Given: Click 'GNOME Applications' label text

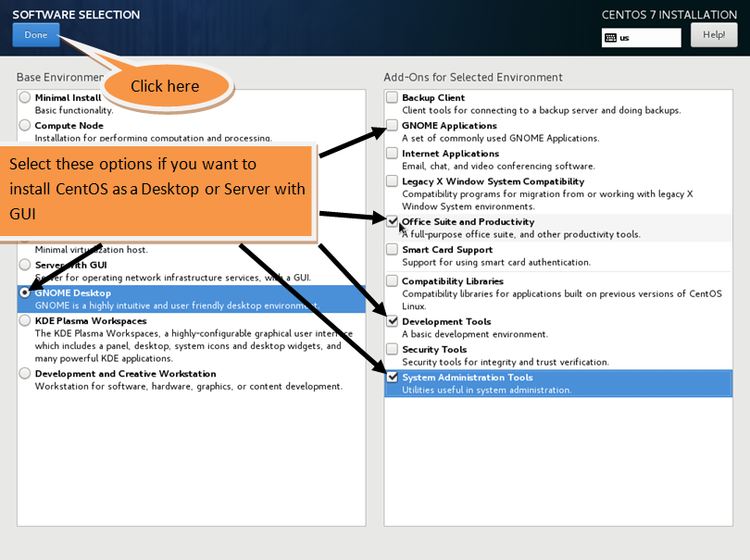Looking at the screenshot, I should pyautogui.click(x=449, y=125).
